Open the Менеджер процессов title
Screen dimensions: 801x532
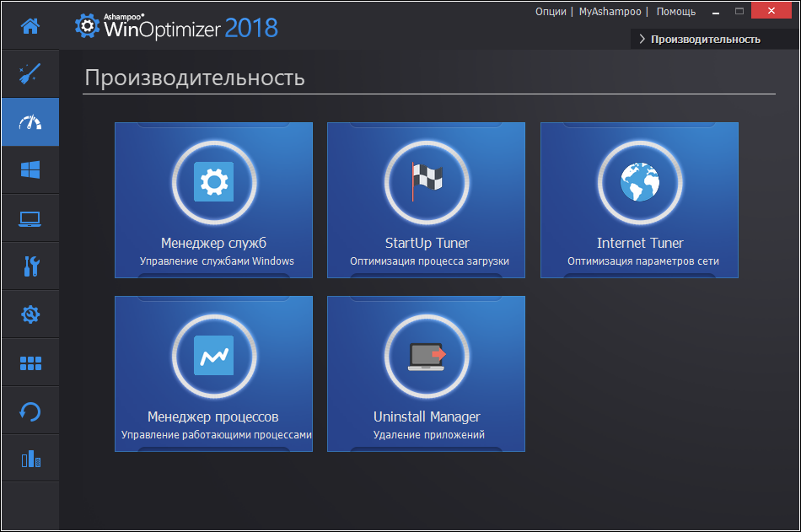pos(213,416)
